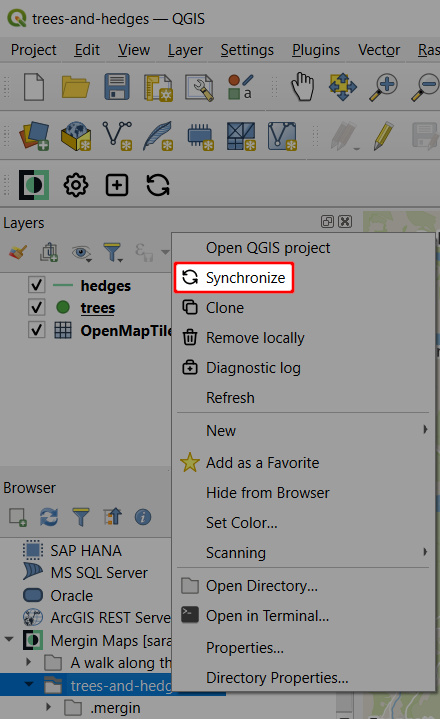Click New Temporary Scratch Layer icon

[200, 137]
